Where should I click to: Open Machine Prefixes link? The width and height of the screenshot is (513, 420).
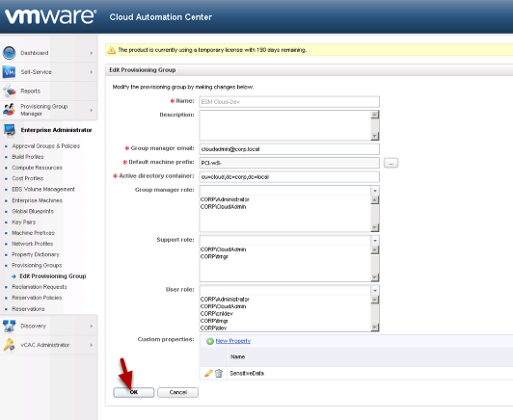tap(33, 233)
